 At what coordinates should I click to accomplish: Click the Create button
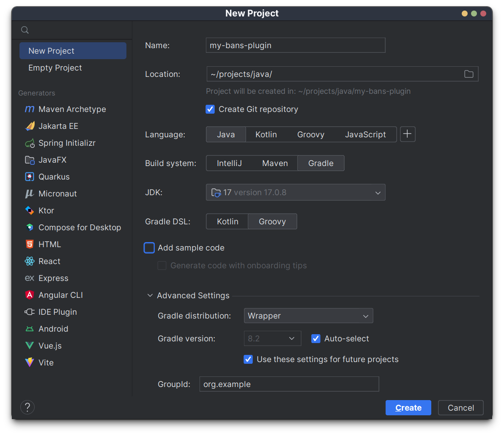tap(408, 408)
